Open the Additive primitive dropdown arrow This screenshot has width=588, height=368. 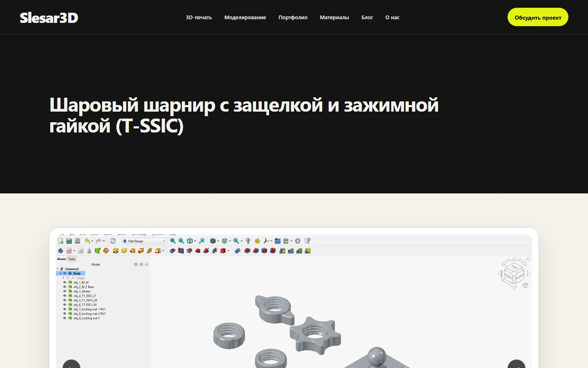(163, 251)
